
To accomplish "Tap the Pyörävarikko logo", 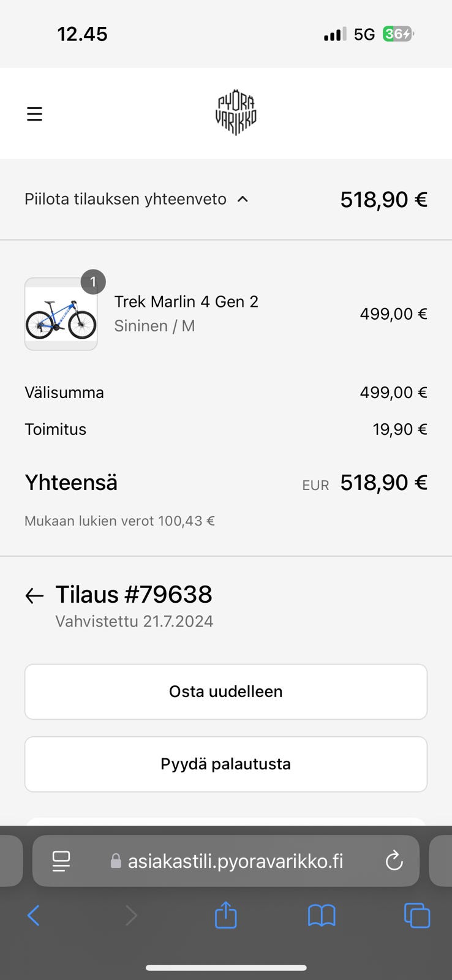I will [x=236, y=113].
